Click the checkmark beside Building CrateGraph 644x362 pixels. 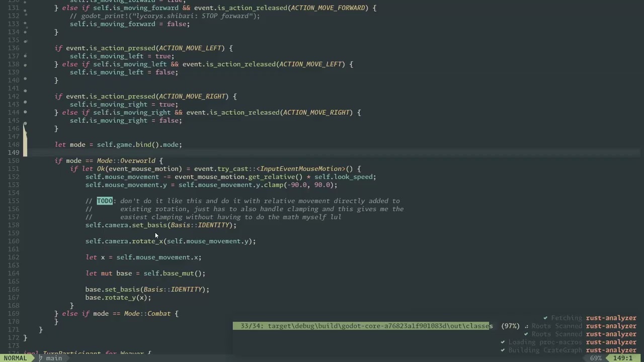[x=503, y=350]
